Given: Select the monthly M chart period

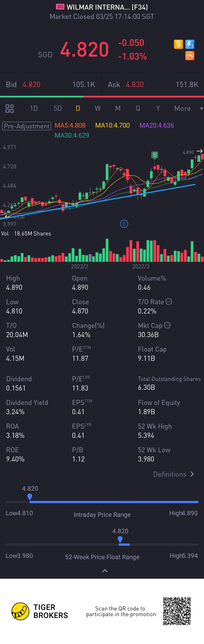Looking at the screenshot, I should [x=118, y=108].
